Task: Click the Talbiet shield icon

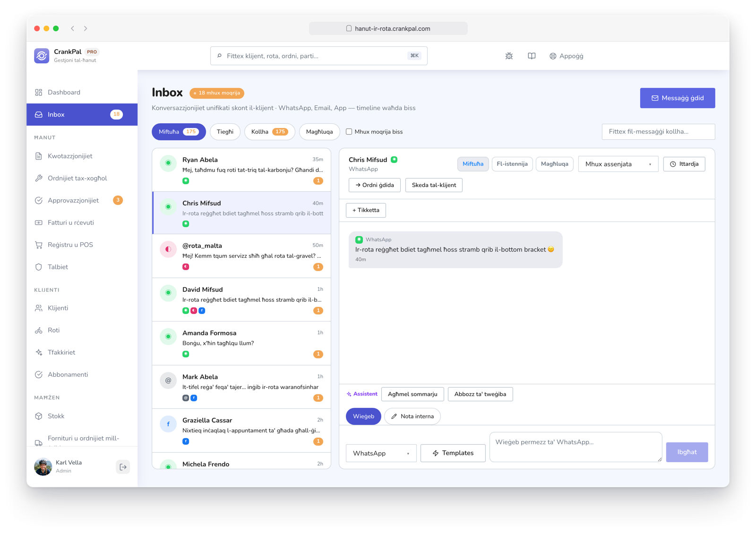Action: point(39,267)
